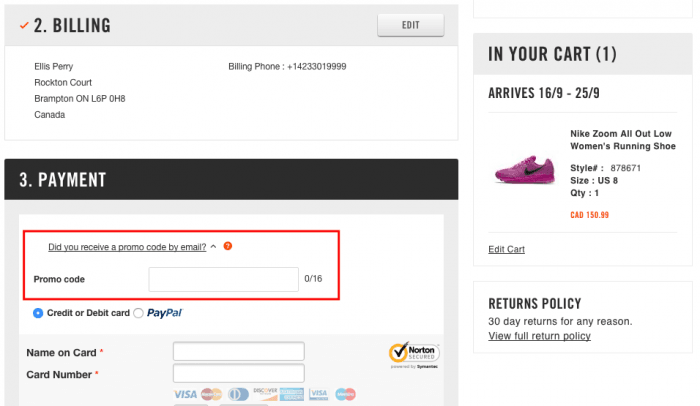
Task: Click the Rockton Court address line
Action: (x=63, y=83)
